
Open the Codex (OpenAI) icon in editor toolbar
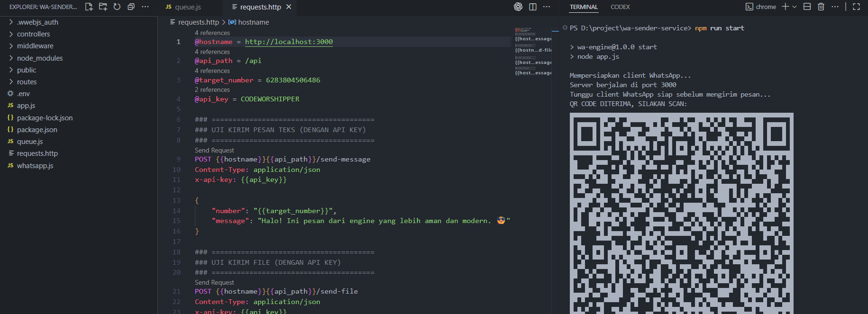pyautogui.click(x=518, y=7)
